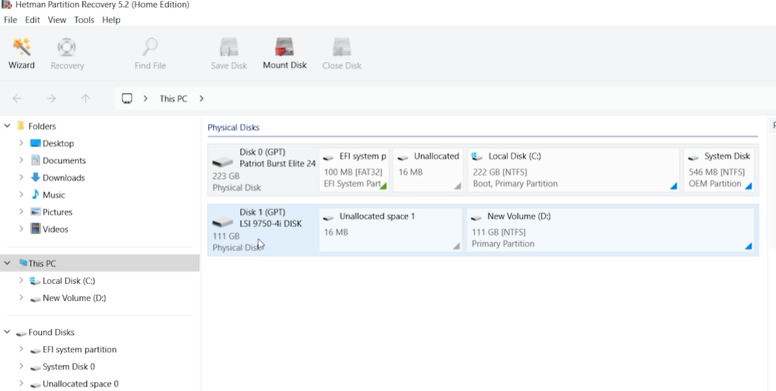Select Desktop in the folder tree
This screenshot has width=776, height=391.
point(52,143)
